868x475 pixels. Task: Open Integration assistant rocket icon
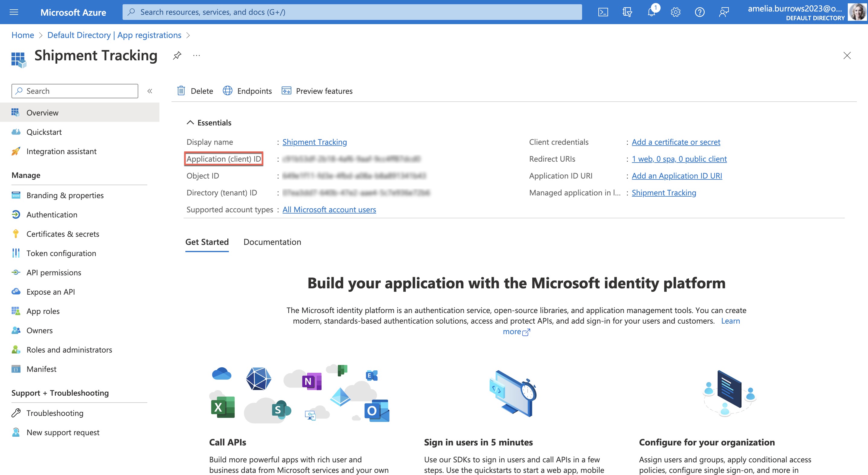point(16,151)
